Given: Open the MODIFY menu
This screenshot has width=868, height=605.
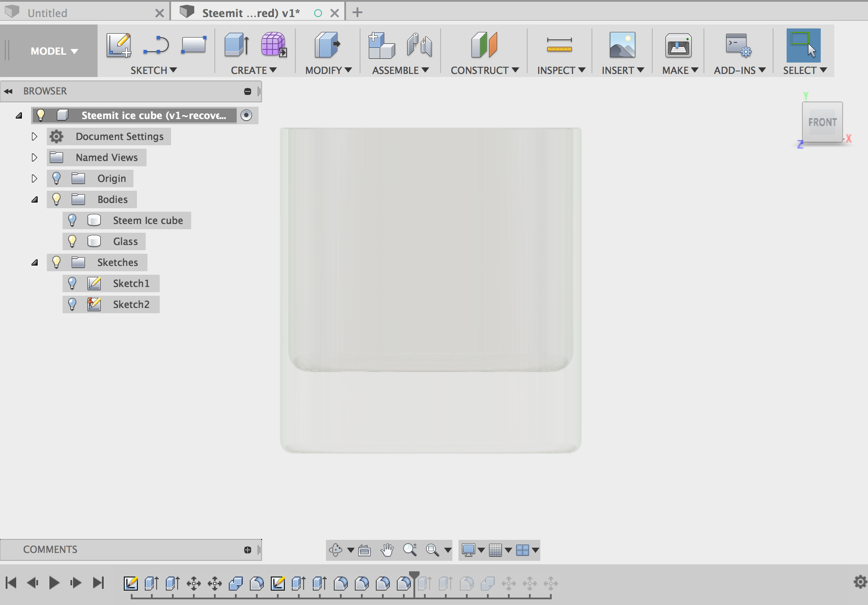Looking at the screenshot, I should click(329, 70).
